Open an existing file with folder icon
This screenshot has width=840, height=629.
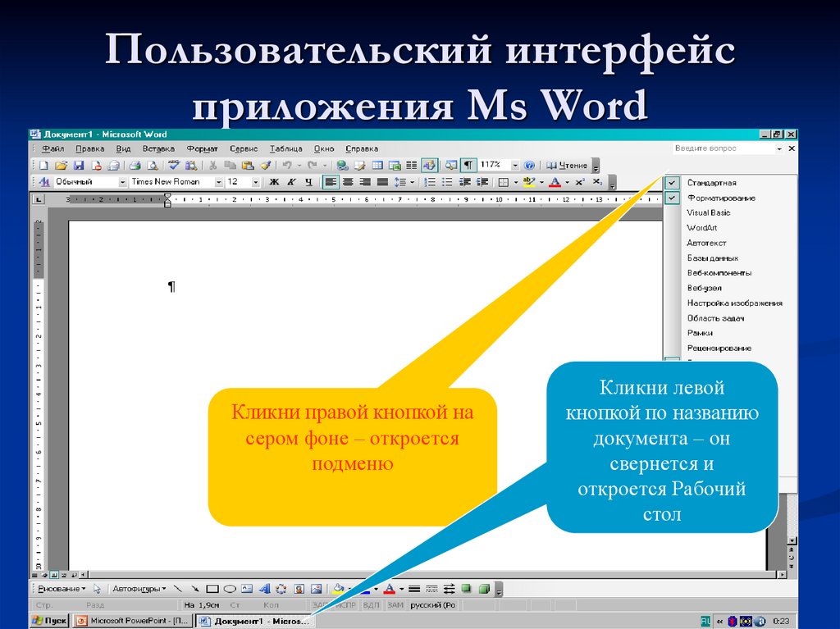(x=61, y=165)
